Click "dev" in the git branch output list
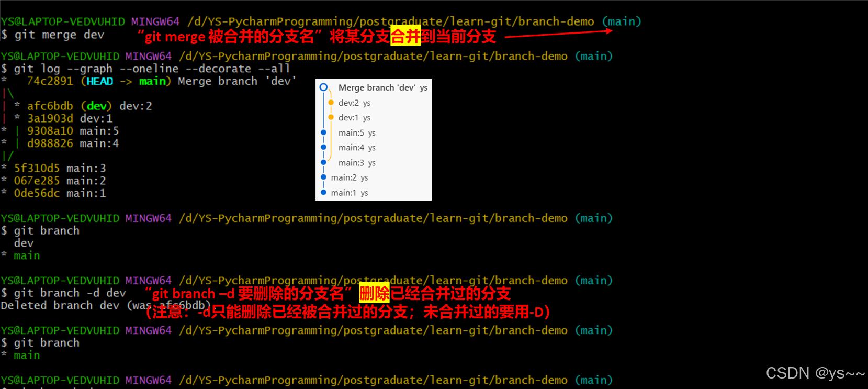Viewport: 868px width, 389px height. [24, 243]
